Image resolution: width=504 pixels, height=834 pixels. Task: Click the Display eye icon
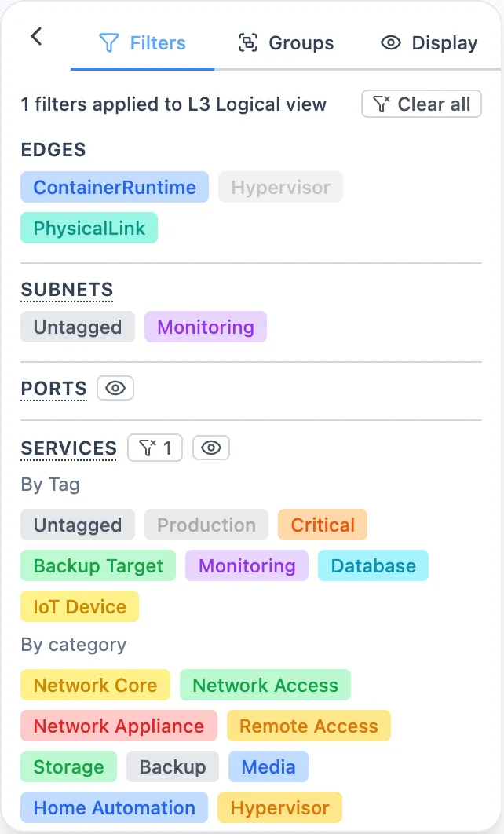[390, 43]
